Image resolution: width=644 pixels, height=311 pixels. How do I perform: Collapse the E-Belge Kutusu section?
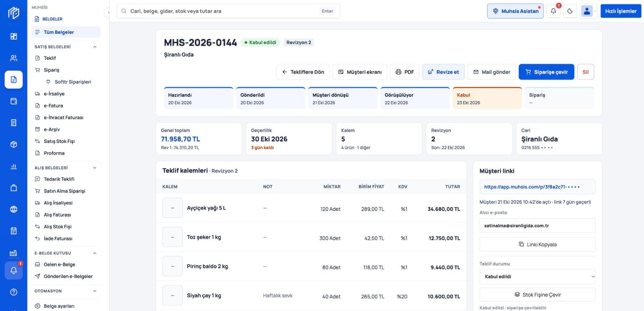[95, 253]
